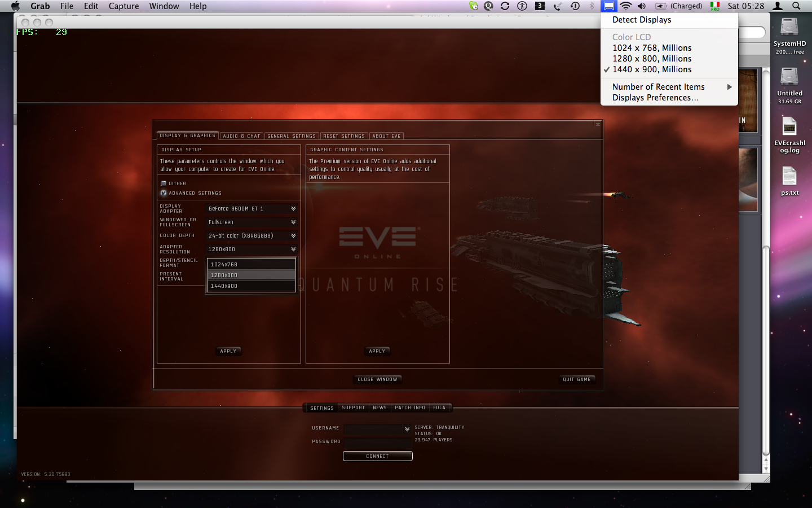
Task: Apply the Display Setup changes
Action: click(228, 351)
